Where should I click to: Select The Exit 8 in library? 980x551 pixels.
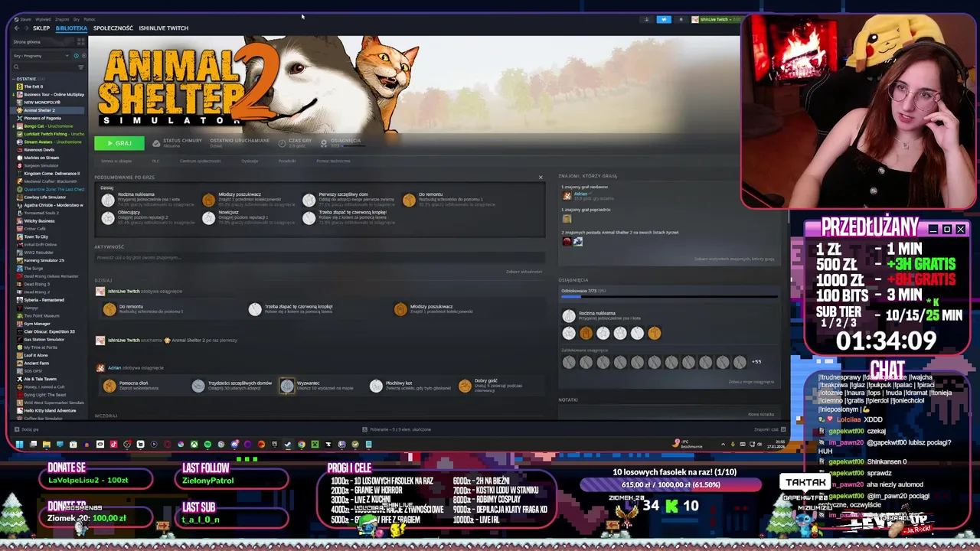(33, 86)
